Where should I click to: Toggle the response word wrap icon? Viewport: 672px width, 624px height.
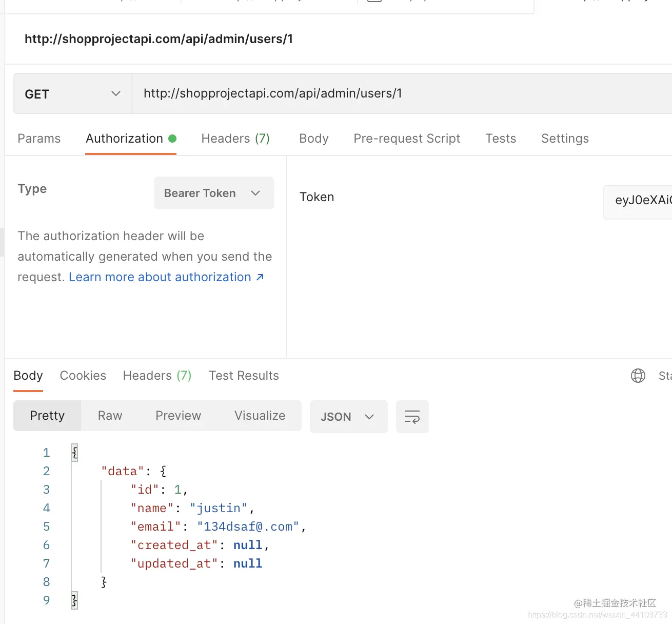tap(412, 417)
